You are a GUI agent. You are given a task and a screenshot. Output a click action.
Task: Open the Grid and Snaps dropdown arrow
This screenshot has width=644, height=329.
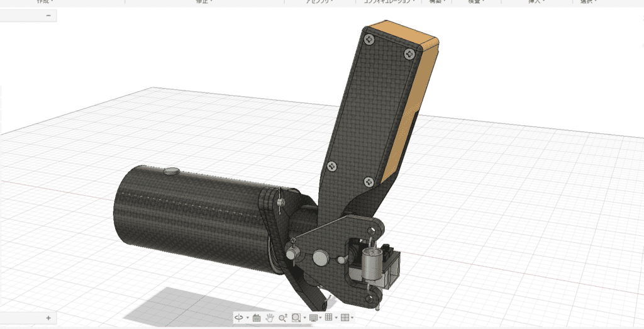pos(336,318)
